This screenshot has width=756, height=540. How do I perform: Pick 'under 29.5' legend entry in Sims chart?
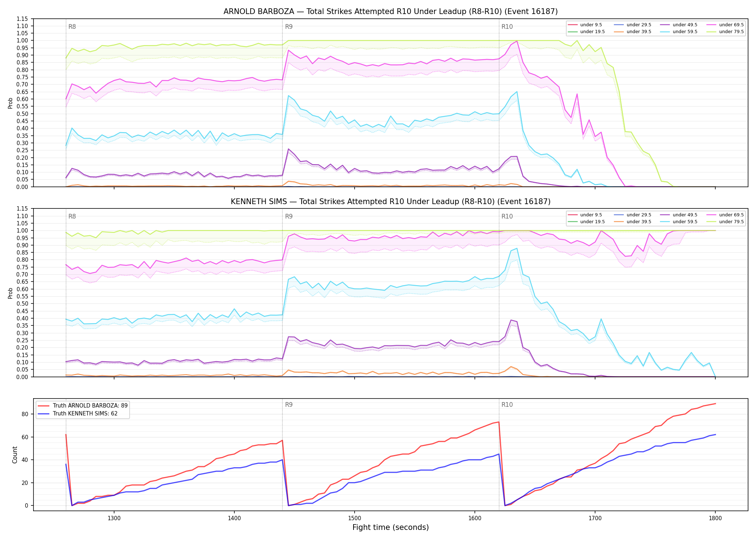(x=633, y=215)
